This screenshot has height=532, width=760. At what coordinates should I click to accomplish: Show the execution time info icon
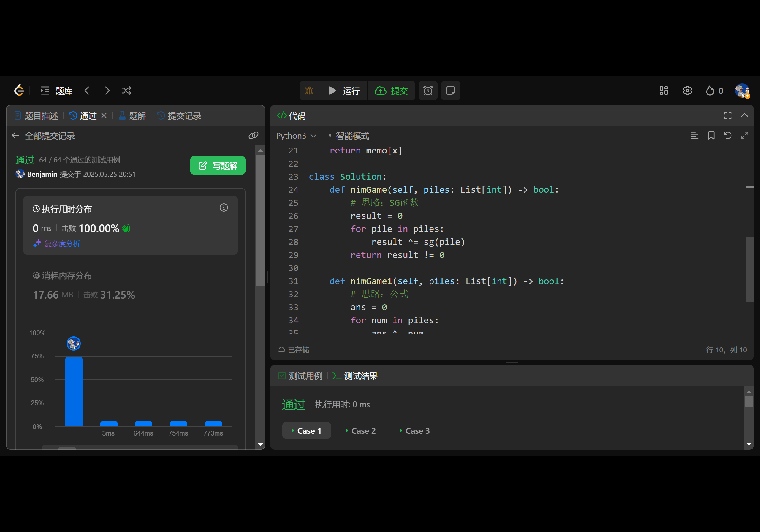coord(224,208)
